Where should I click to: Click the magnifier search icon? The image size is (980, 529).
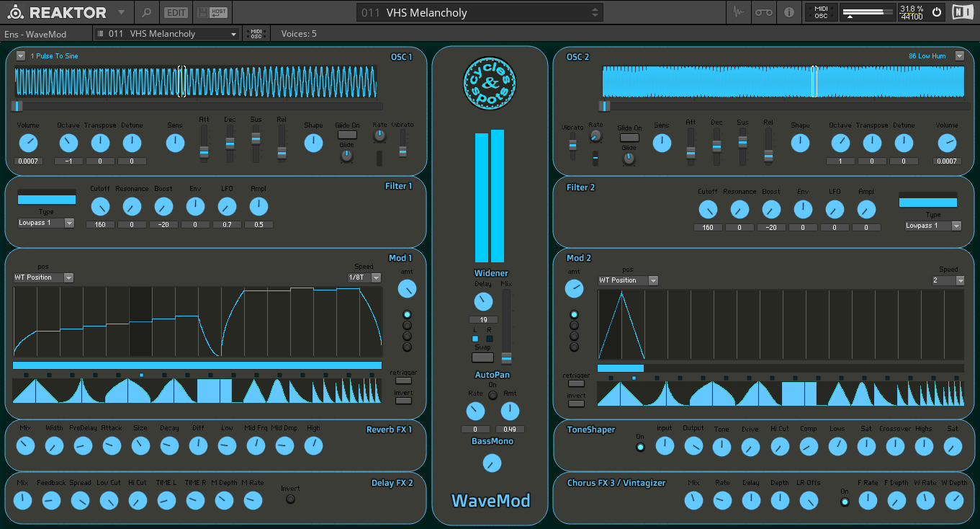tap(146, 12)
